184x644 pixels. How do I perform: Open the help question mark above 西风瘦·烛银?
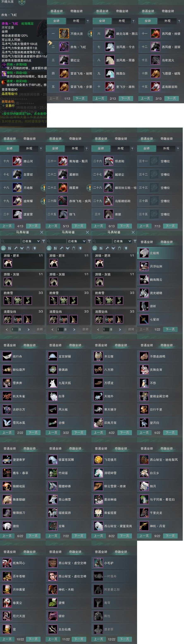179,21
